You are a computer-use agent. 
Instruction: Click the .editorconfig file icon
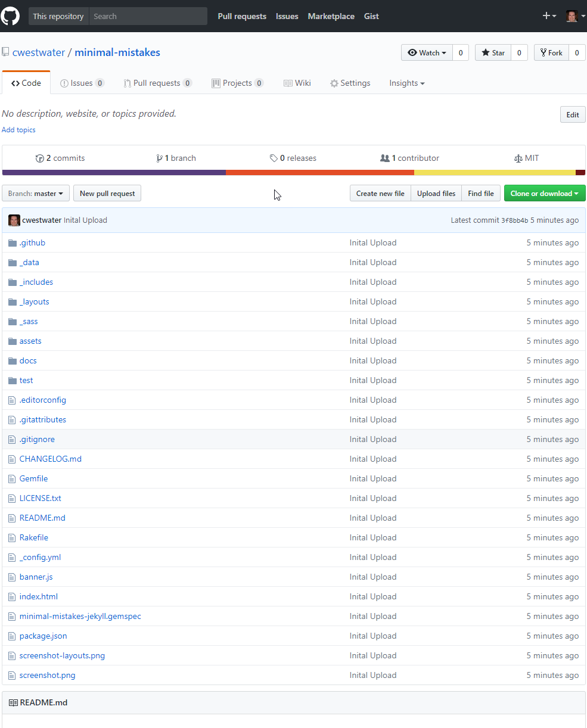pyautogui.click(x=12, y=400)
